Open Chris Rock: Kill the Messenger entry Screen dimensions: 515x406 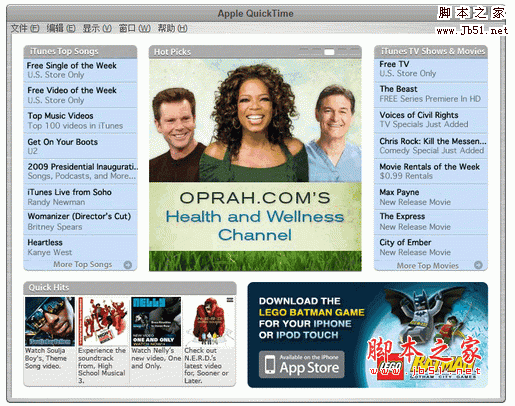(x=431, y=146)
